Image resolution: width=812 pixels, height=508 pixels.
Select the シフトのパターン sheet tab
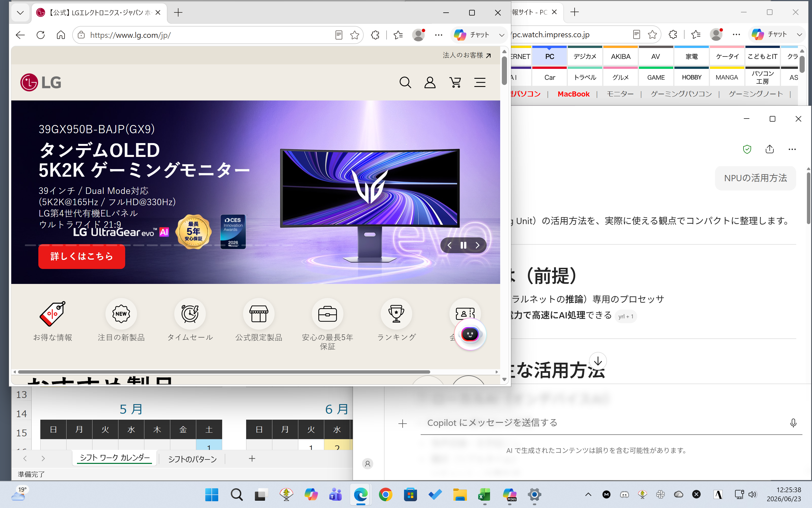click(x=192, y=459)
